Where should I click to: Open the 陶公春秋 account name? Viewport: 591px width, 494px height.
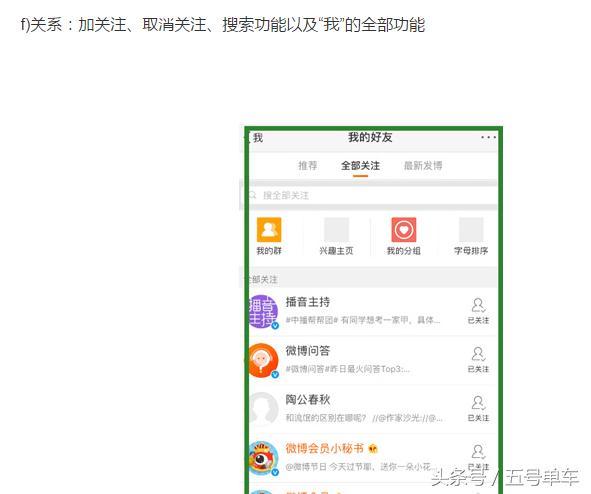click(308, 399)
